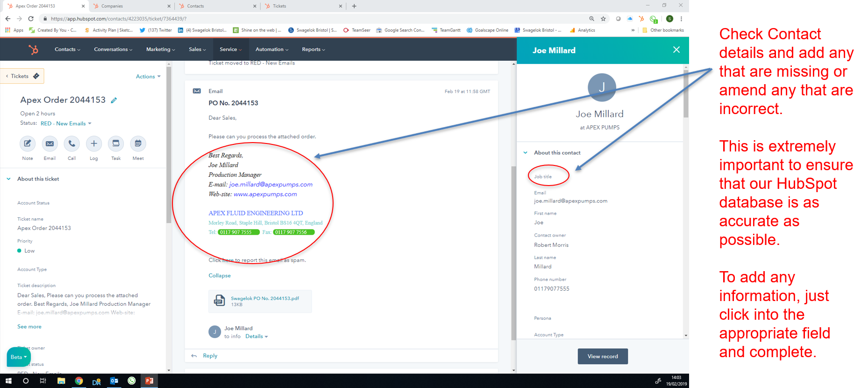Click the Priority Low value
Image resolution: width=868 pixels, height=388 pixels.
pyautogui.click(x=29, y=251)
